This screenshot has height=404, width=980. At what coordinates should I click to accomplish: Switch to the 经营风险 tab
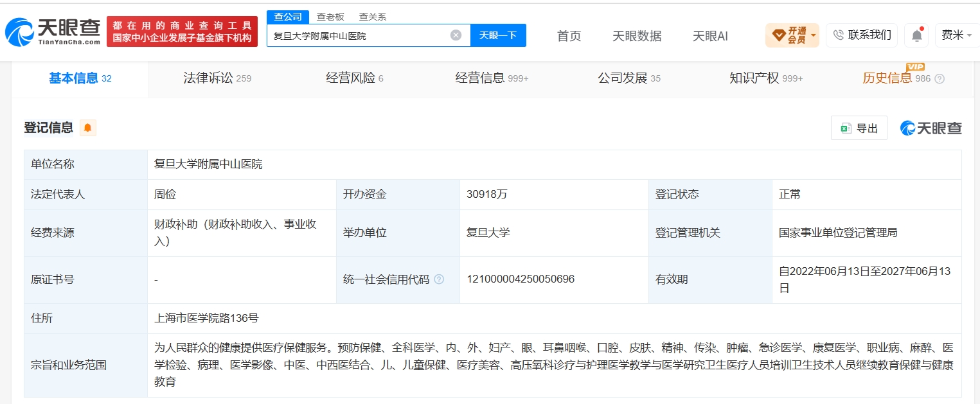pos(355,78)
